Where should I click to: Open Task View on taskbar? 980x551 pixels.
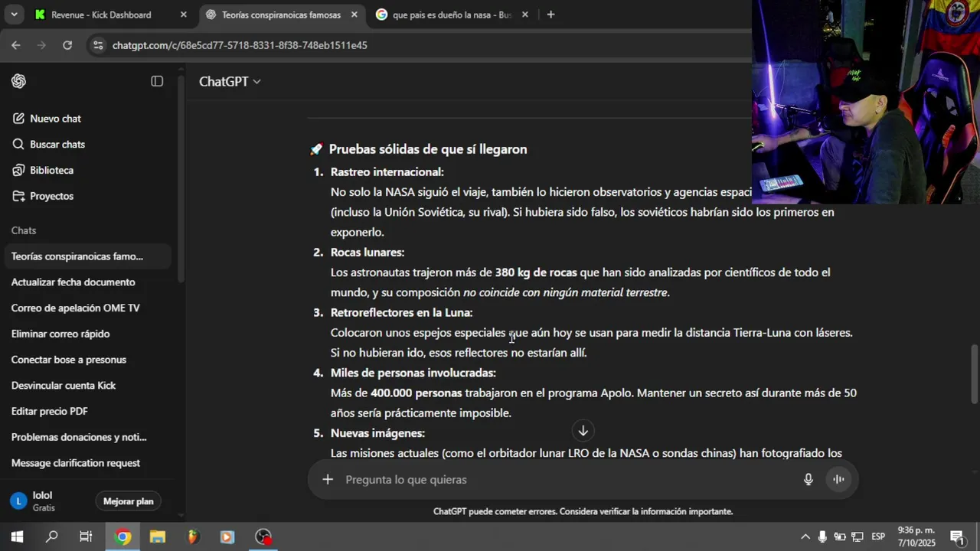click(x=86, y=536)
